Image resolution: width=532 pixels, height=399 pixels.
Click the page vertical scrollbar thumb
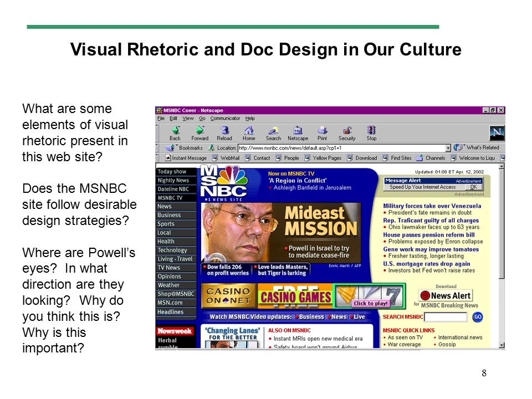[502, 224]
